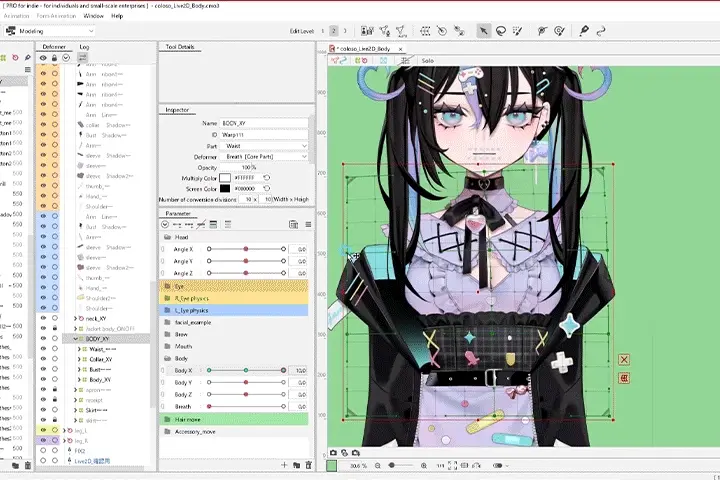
Task: Click the Name field containing BODY_XY
Action: pos(264,123)
